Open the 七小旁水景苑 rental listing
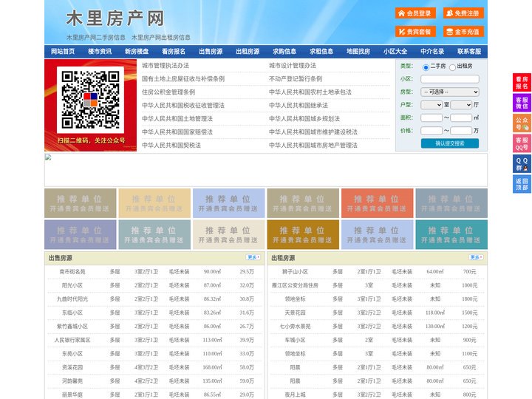The image size is (532, 399). pyautogui.click(x=295, y=327)
